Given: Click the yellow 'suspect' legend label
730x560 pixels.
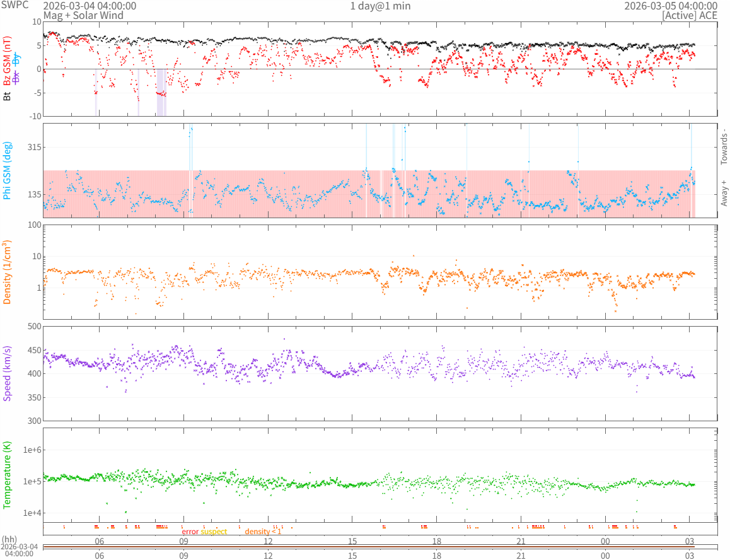Looking at the screenshot, I should 214,532.
